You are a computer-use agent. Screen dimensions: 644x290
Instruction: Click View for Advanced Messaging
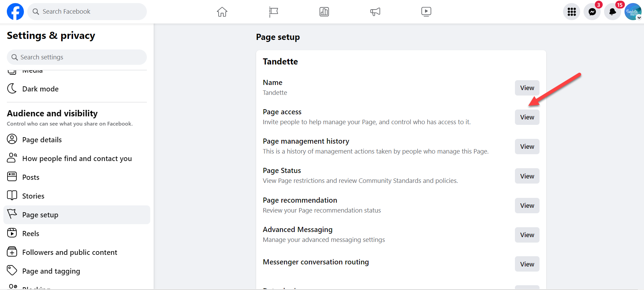527,235
